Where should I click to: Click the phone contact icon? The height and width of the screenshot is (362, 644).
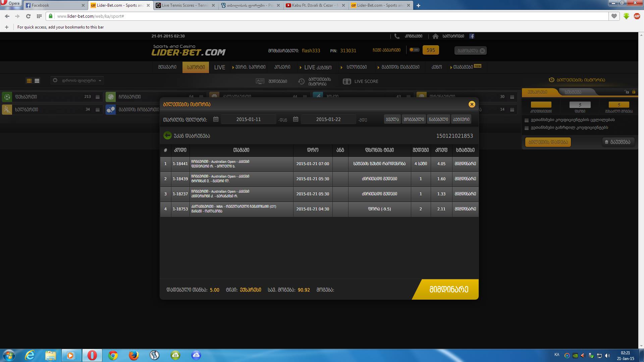tap(397, 36)
